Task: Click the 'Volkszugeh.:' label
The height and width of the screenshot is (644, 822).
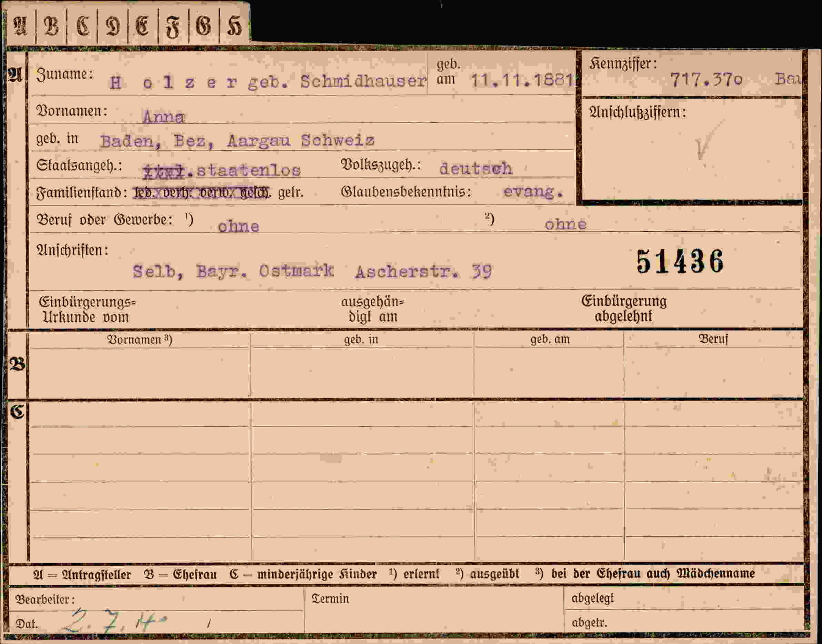Action: [x=381, y=165]
